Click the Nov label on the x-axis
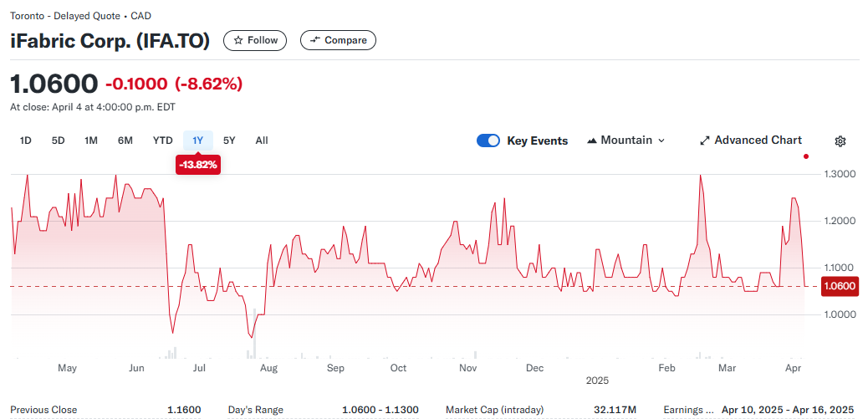868x419 pixels. [x=468, y=368]
